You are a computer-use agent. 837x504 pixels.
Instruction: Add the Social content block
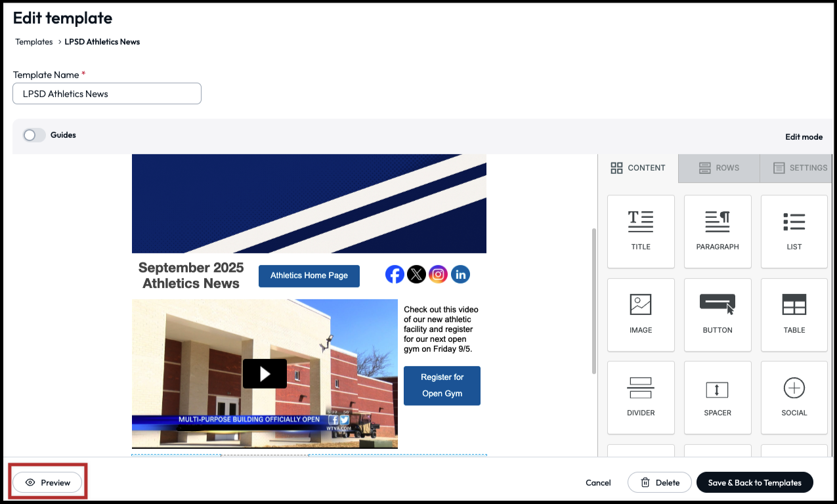pos(794,397)
